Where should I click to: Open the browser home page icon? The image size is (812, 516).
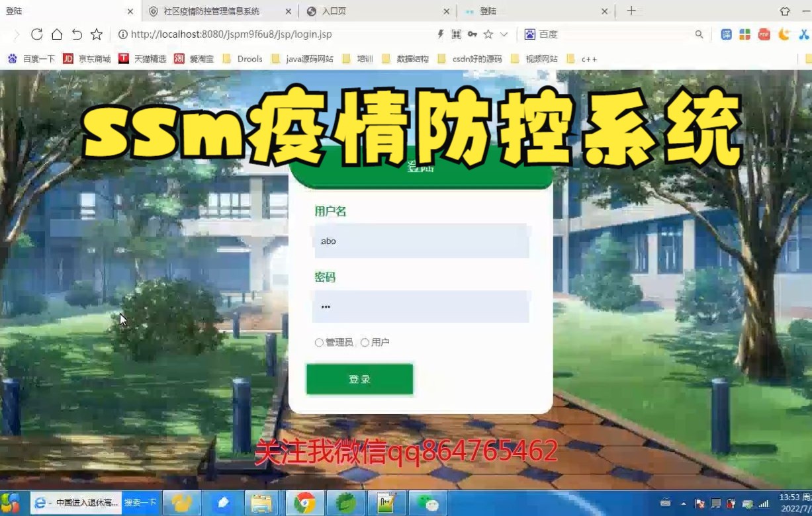(x=57, y=34)
